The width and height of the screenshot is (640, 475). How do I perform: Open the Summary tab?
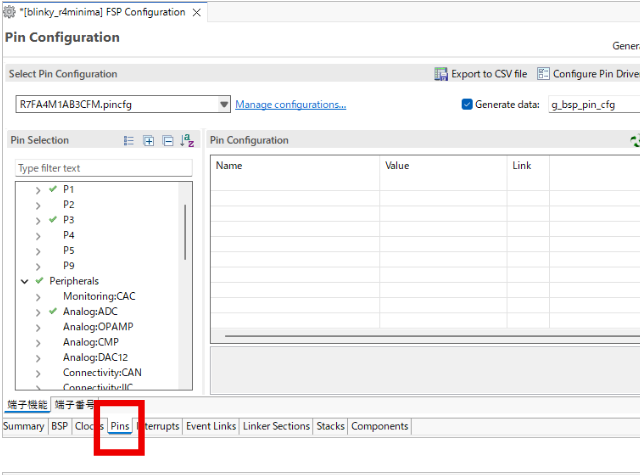(x=24, y=426)
